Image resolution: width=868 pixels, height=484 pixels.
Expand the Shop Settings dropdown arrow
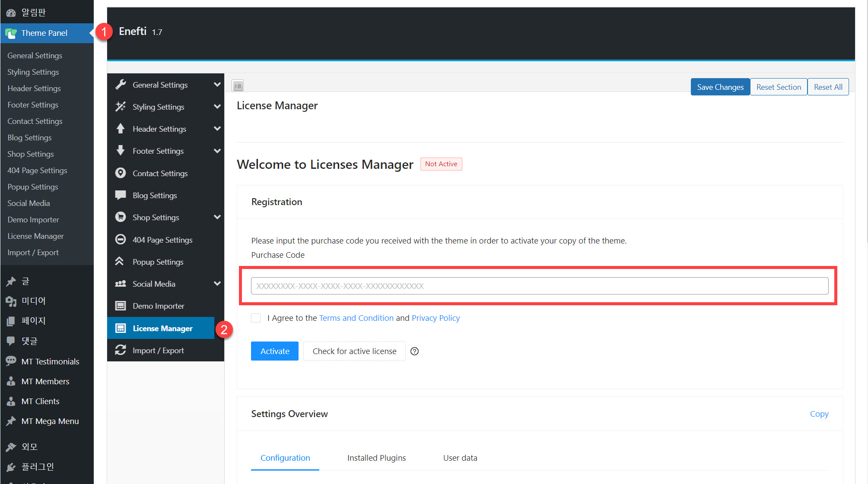pos(217,217)
